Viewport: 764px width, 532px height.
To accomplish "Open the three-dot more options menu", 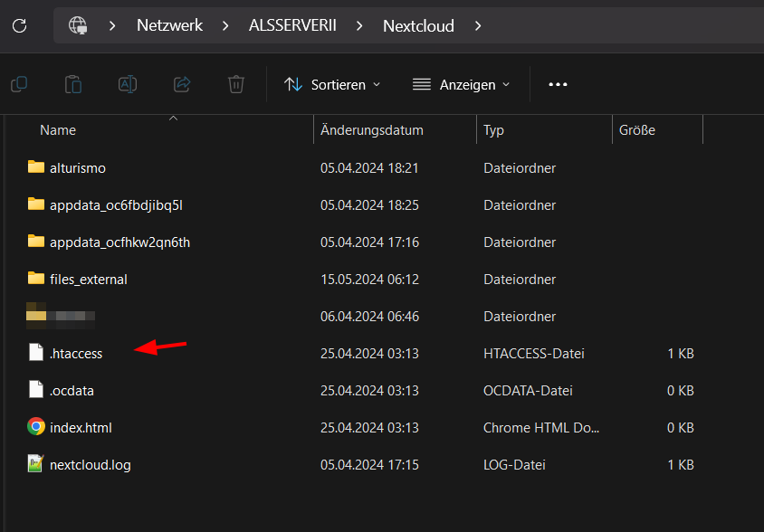I will coord(558,84).
